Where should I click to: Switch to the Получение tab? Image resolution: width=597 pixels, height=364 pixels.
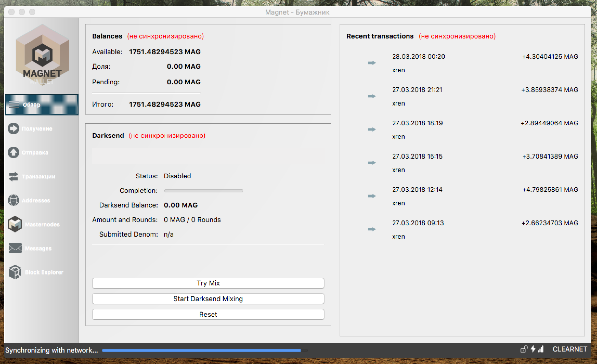click(41, 129)
